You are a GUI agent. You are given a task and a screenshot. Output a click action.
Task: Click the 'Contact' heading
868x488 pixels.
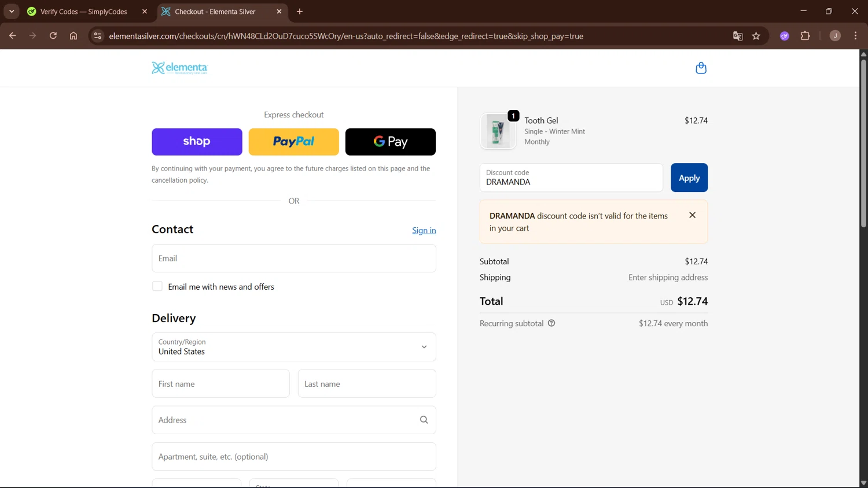click(x=172, y=229)
